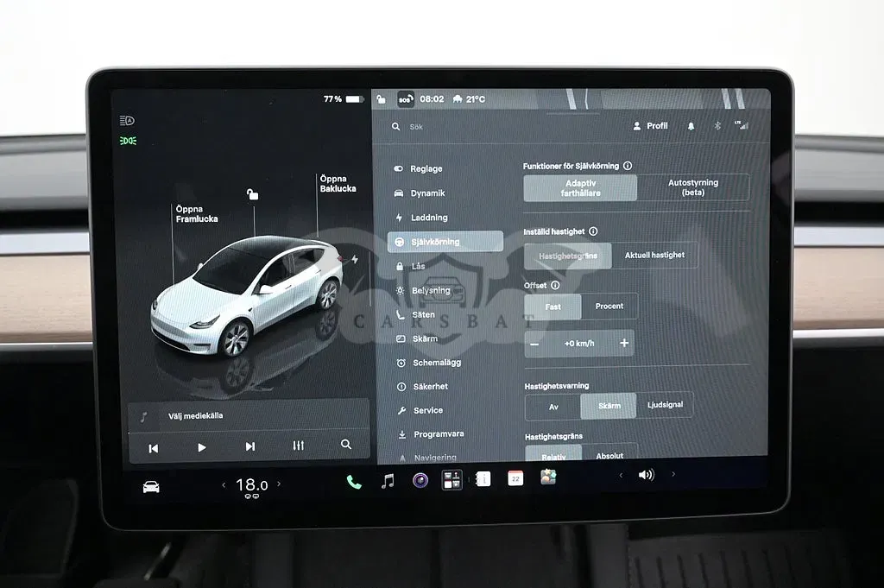Increase speed offset with plus button
This screenshot has height=588, width=884.
coord(624,343)
